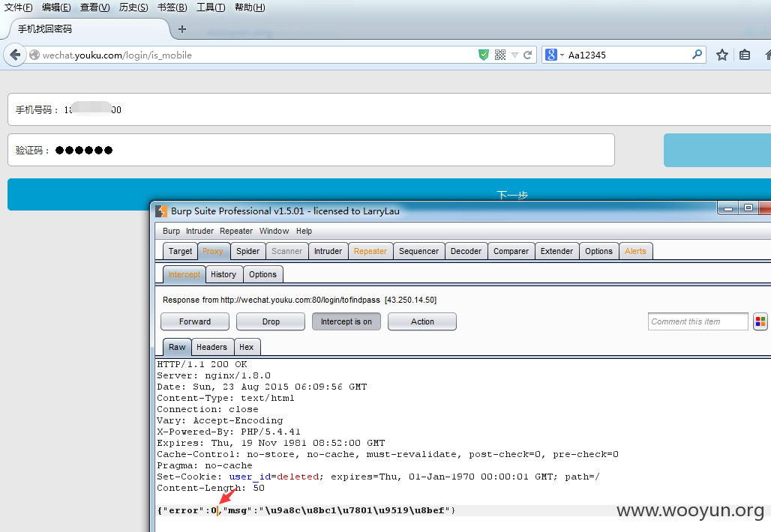Click the 手机号码 phone number field
Viewport: 771px width, 532px height.
click(389, 109)
